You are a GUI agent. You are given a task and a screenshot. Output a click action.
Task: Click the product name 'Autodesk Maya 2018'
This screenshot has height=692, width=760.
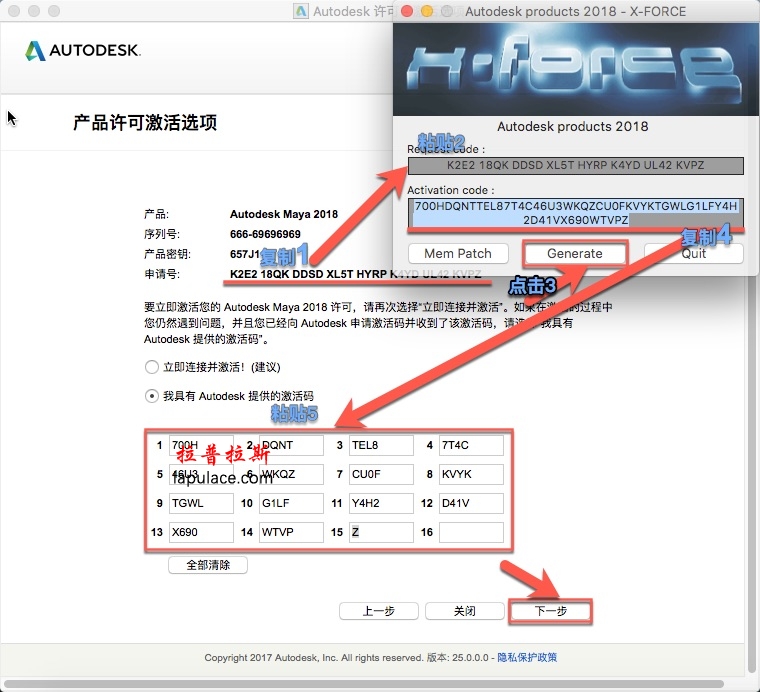click(284, 214)
